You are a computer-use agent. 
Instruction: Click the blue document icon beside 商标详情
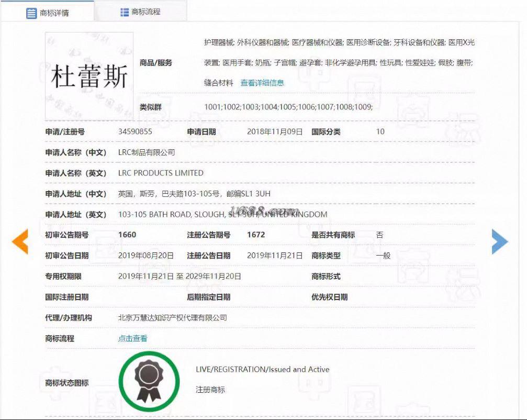[31, 14]
